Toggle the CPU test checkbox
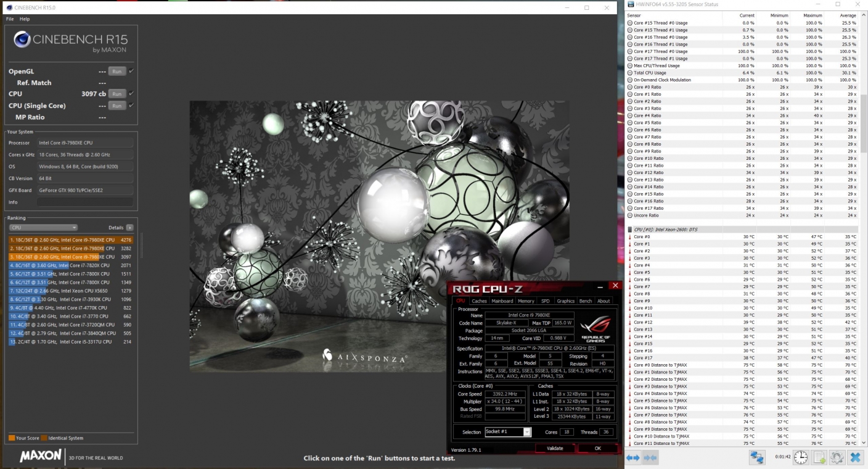The height and width of the screenshot is (469, 868). [x=131, y=94]
